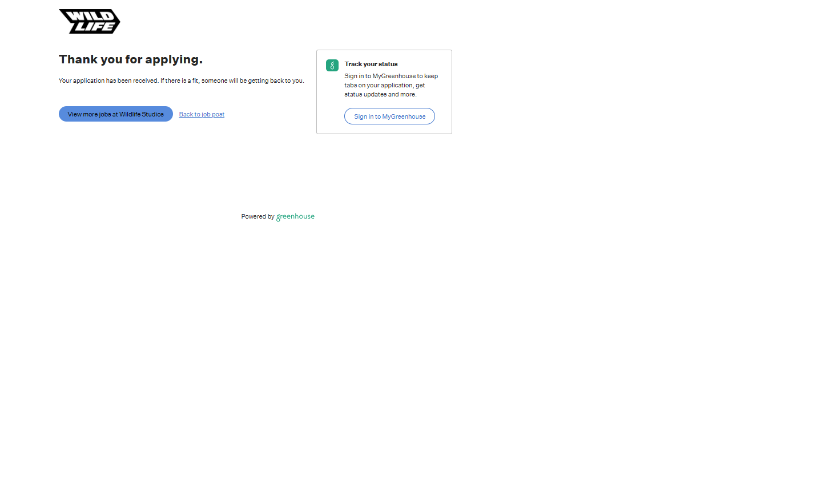Click 'tabs on your application, get' text line

384,86
